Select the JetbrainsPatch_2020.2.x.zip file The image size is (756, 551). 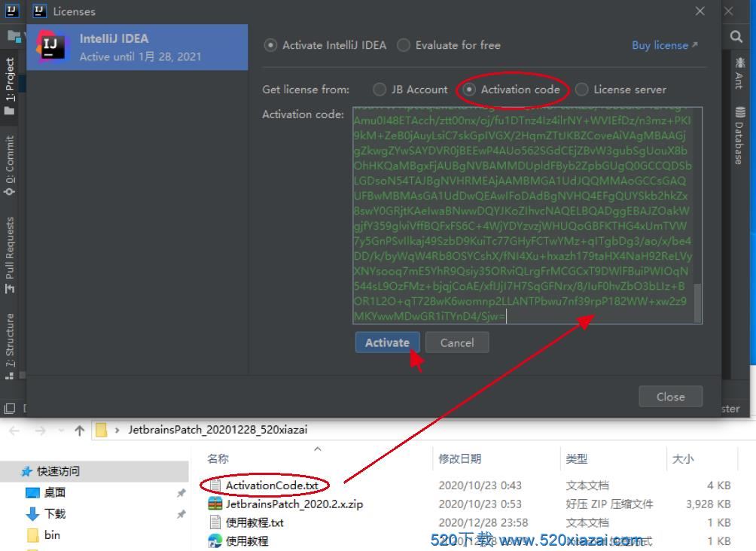pos(294,504)
